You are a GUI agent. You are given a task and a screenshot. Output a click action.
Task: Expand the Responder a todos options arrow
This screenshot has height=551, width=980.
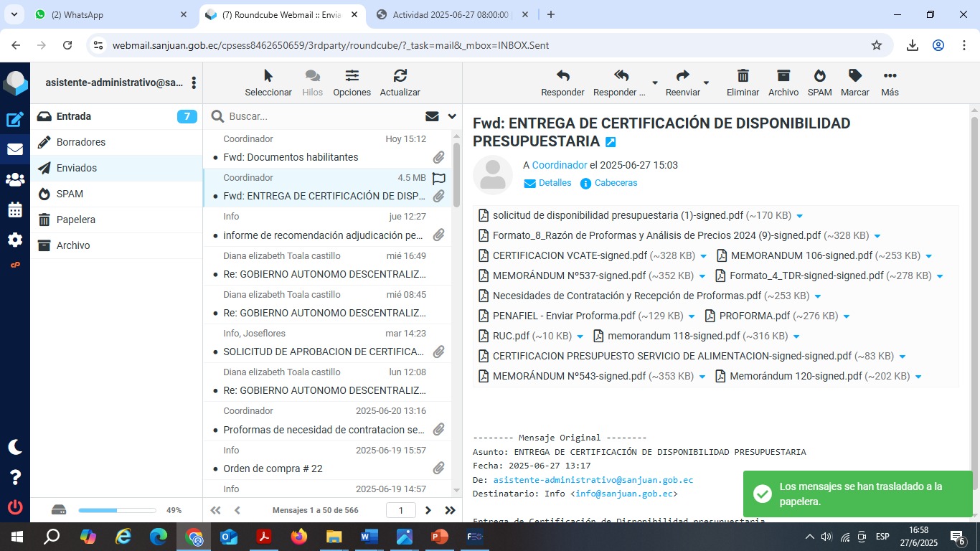pos(654,83)
